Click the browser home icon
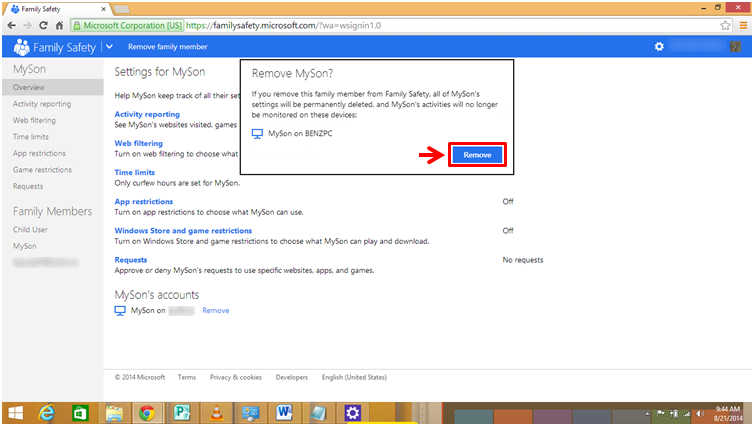This screenshot has height=425, width=753. pos(59,25)
